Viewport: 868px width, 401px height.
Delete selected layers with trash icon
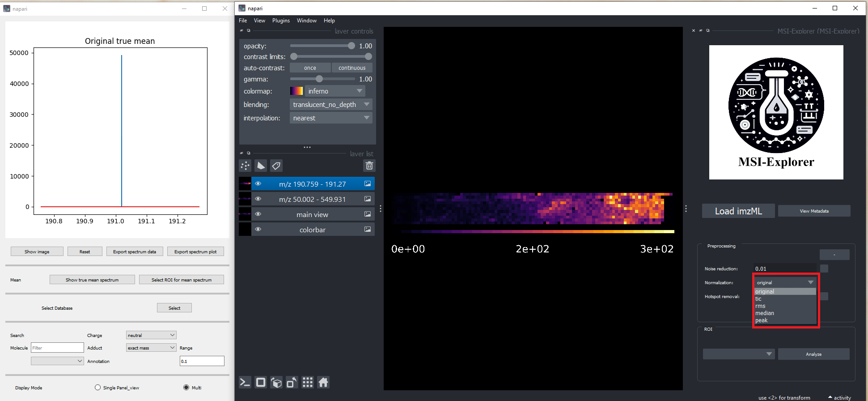click(x=369, y=166)
